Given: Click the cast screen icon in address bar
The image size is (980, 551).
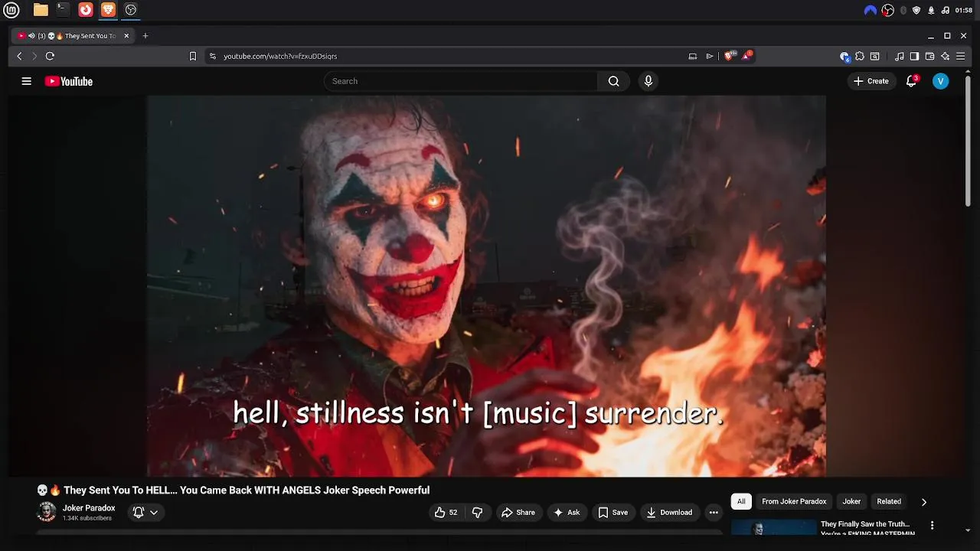Looking at the screenshot, I should (x=693, y=56).
